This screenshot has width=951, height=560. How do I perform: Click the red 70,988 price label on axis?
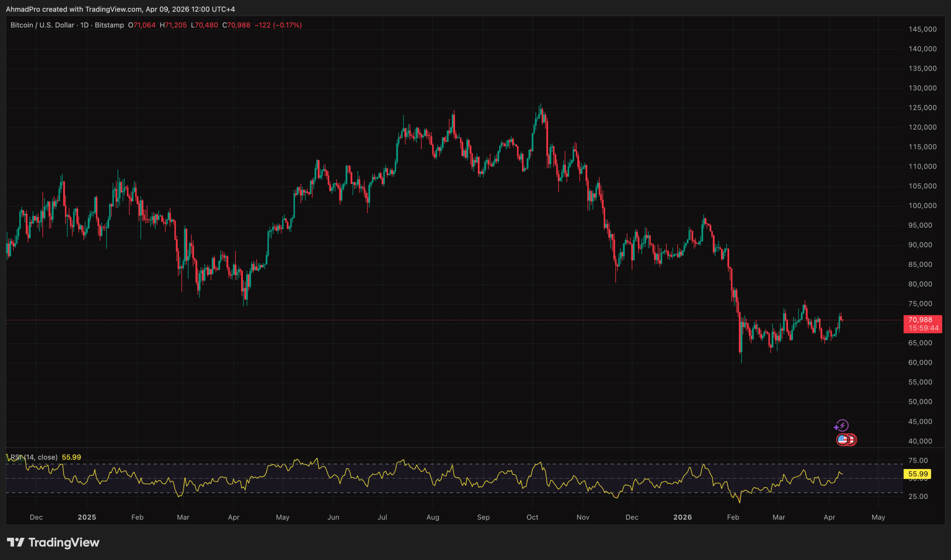pyautogui.click(x=924, y=319)
